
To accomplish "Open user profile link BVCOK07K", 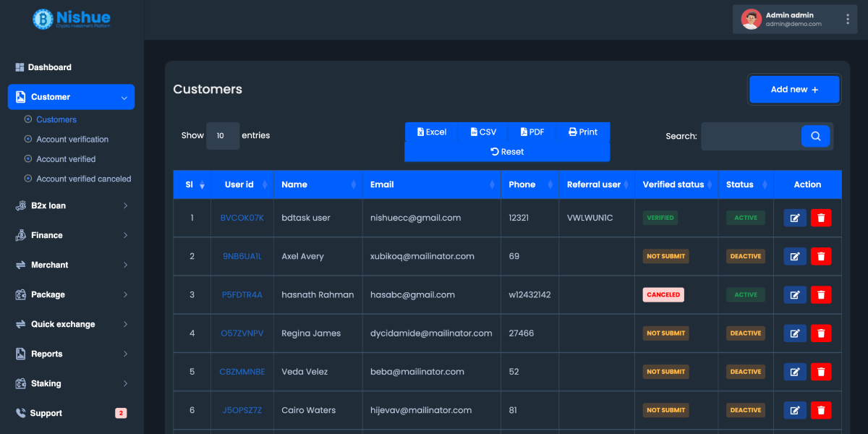I will coord(242,217).
